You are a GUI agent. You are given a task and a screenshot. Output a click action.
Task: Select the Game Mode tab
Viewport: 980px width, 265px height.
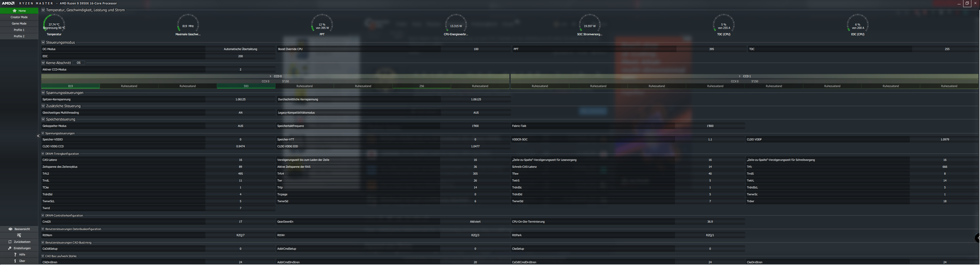point(19,23)
